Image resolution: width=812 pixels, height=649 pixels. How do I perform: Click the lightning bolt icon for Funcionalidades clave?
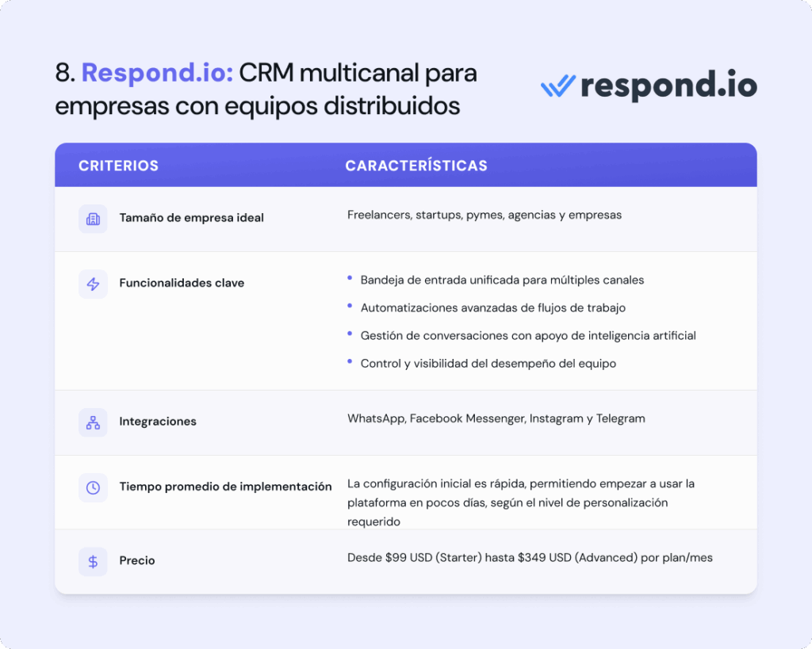93,284
